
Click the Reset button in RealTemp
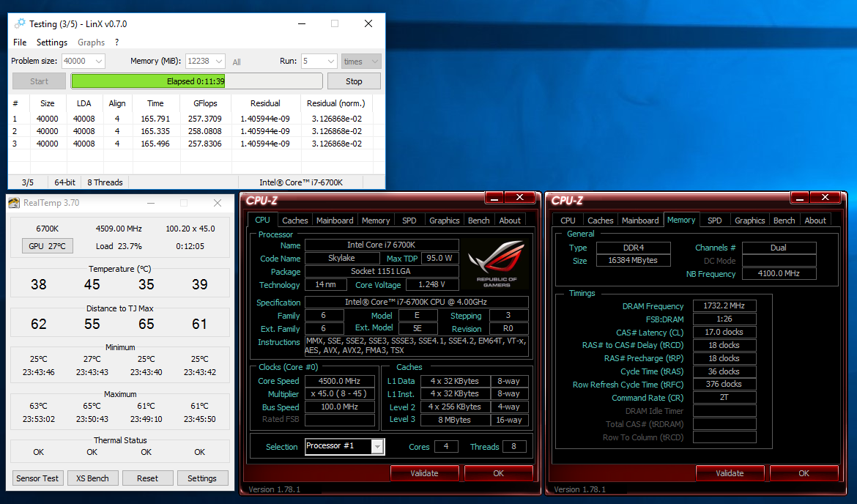coord(147,478)
